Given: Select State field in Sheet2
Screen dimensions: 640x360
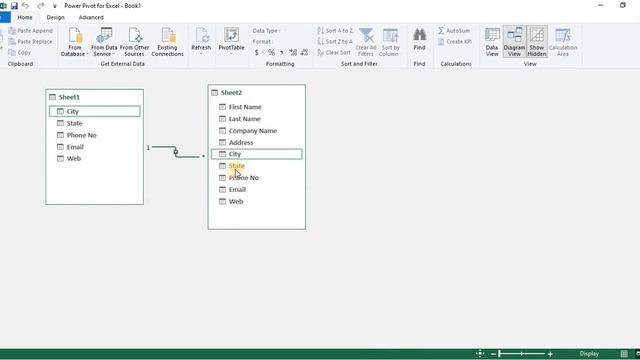Looking at the screenshot, I should [256, 166].
